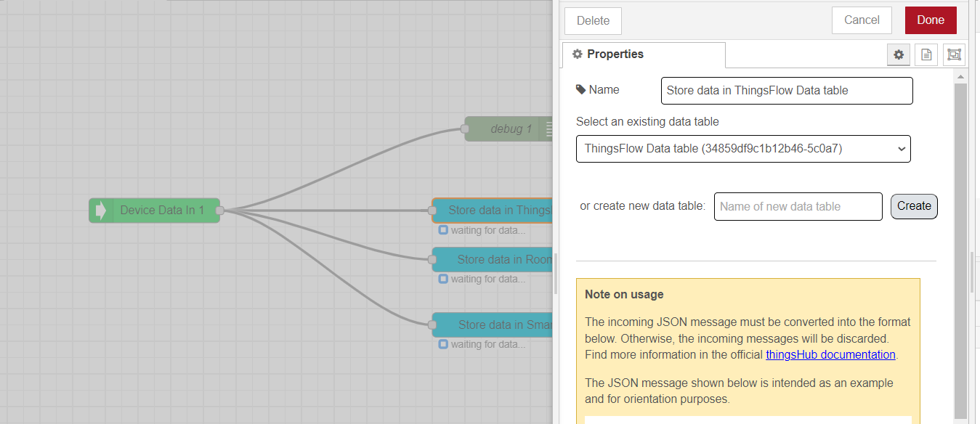The height and width of the screenshot is (424, 980).
Task: Delete the node using Delete button
Action: (x=593, y=21)
